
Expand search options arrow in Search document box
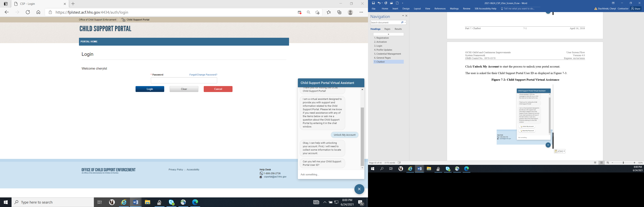405,22
